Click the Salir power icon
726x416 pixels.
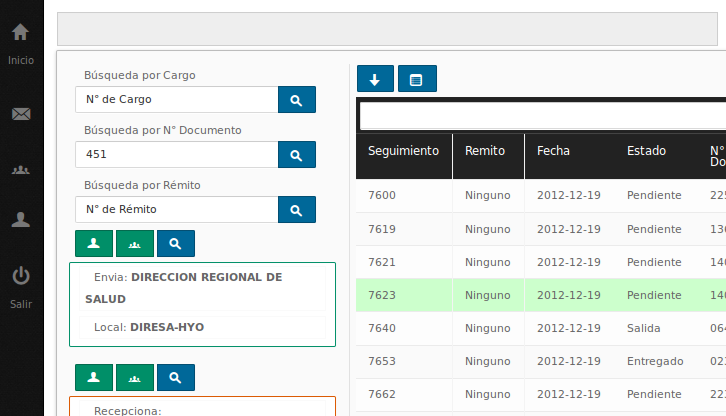20,277
